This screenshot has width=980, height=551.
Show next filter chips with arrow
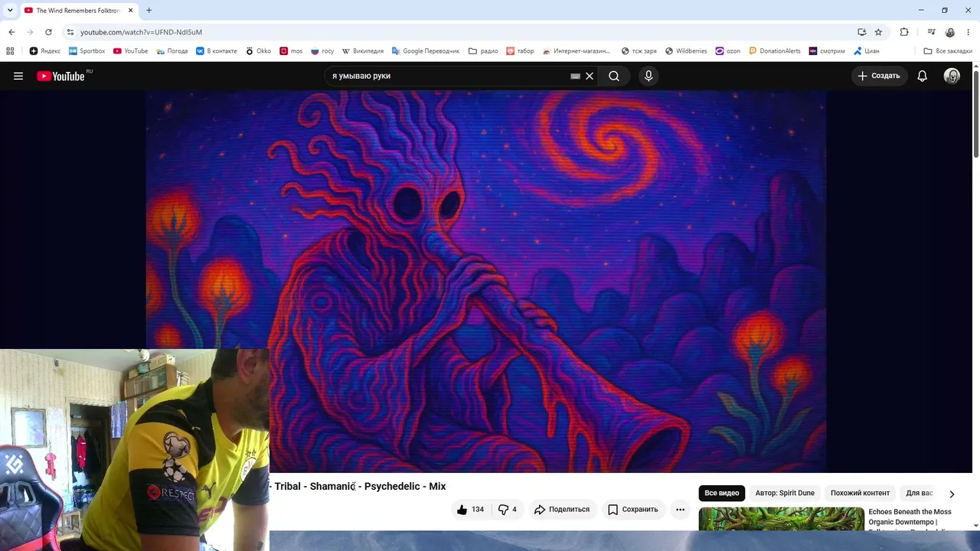pos(952,494)
